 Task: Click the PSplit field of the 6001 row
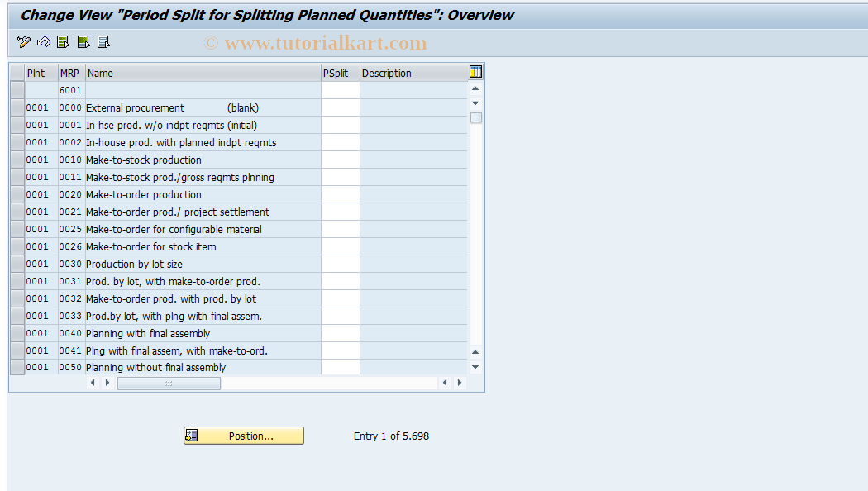tap(341, 90)
